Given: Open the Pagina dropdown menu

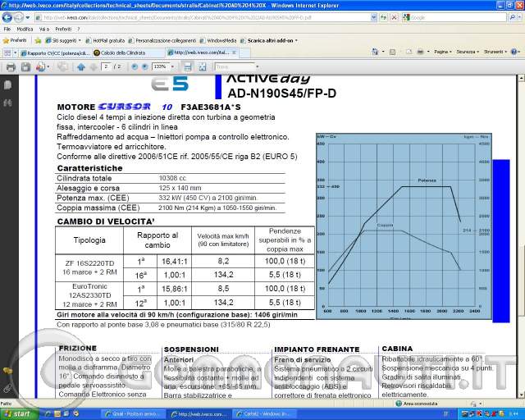Looking at the screenshot, I should (x=443, y=52).
